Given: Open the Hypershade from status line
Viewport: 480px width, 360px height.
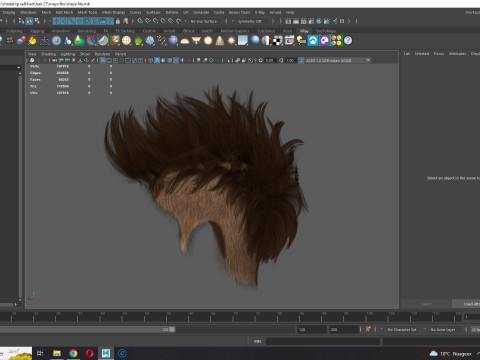Looking at the screenshot, I should point(319,21).
